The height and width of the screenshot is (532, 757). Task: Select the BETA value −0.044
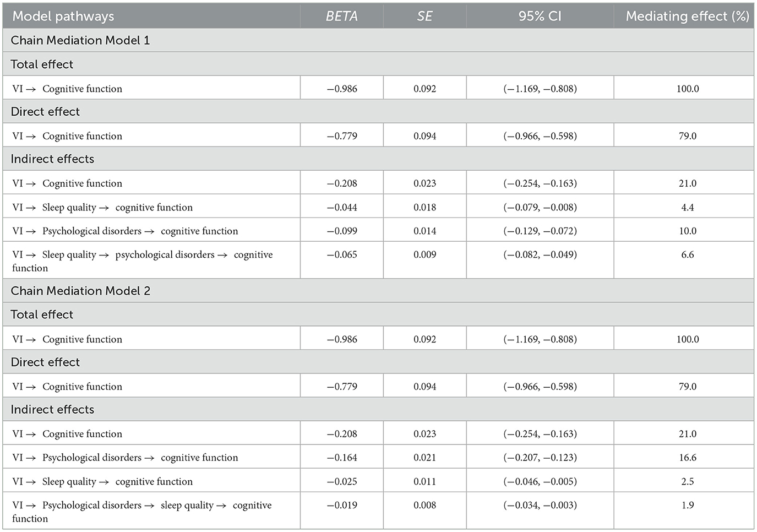tap(342, 208)
